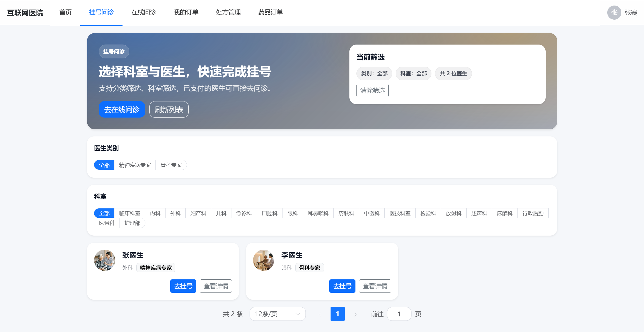Filter departments by 内科

coord(155,213)
